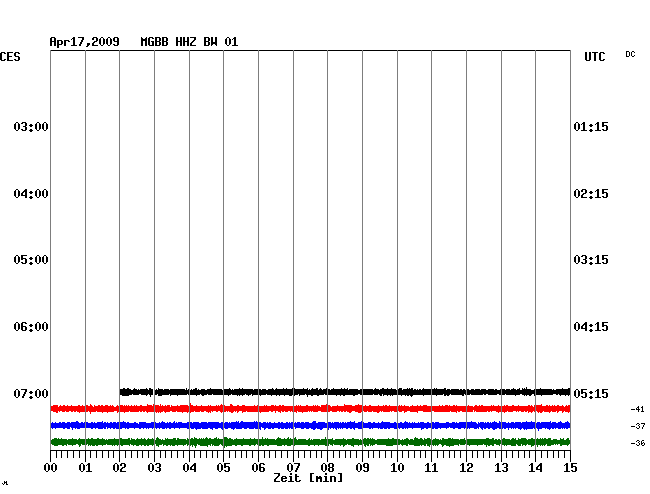Image resolution: width=650 pixels, height=494 pixels.
Task: Click the 03:00 local time label
Action: coord(31,126)
